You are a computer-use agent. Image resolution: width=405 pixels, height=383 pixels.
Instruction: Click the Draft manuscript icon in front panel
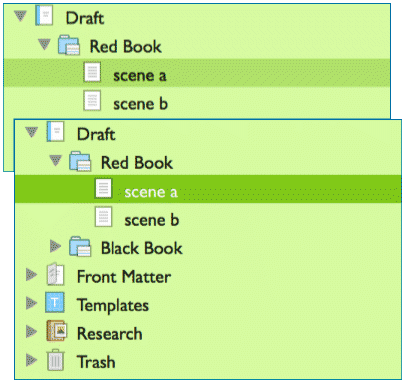click(55, 132)
